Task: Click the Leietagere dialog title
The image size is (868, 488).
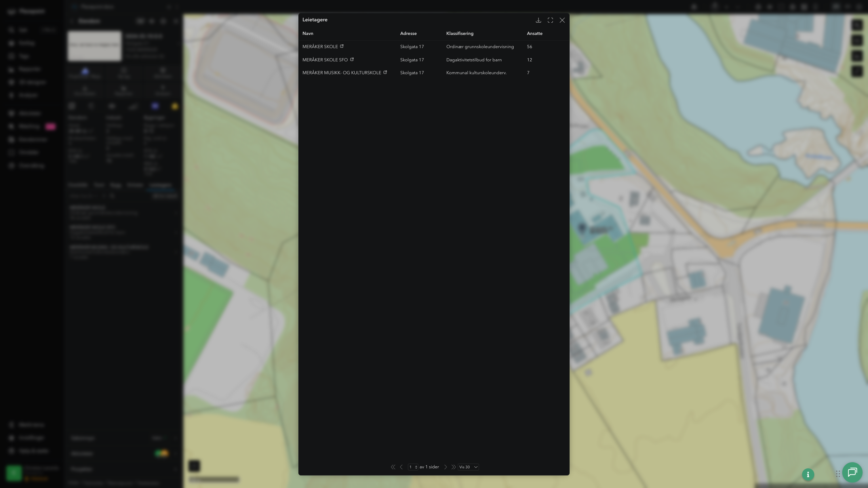Action: [x=315, y=20]
